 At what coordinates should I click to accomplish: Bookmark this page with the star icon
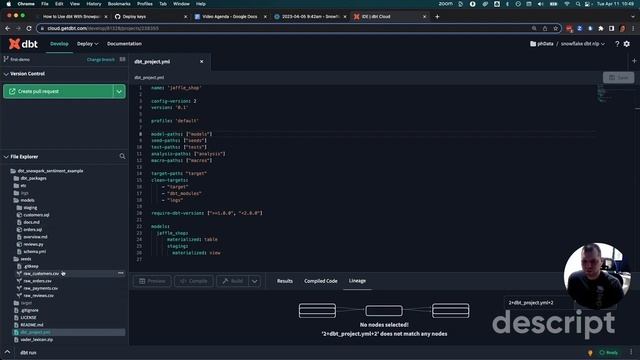coord(556,28)
